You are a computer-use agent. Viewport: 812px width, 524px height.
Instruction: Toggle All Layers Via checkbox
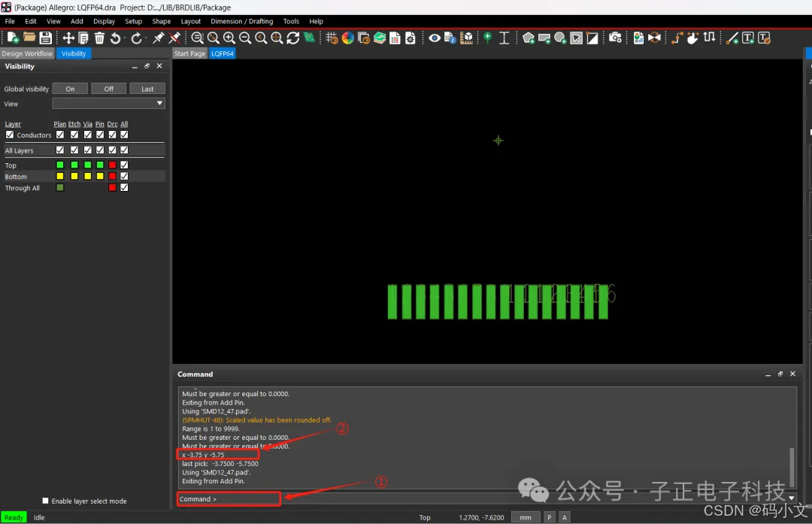click(87, 150)
